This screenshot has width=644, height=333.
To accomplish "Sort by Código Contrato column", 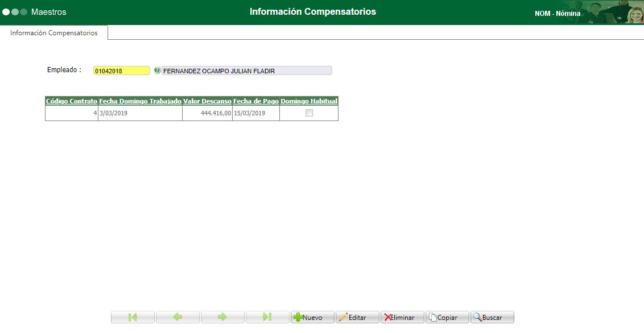I will 72,101.
